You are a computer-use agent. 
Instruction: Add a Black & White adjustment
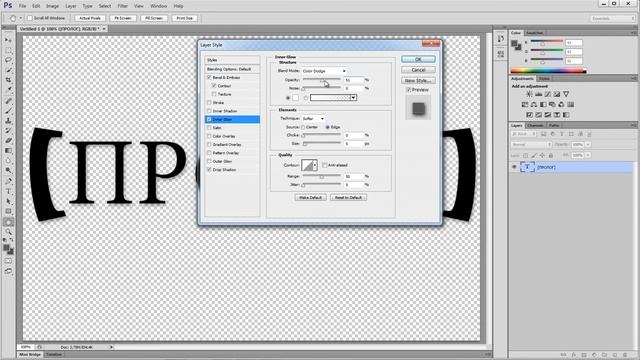pos(543,104)
